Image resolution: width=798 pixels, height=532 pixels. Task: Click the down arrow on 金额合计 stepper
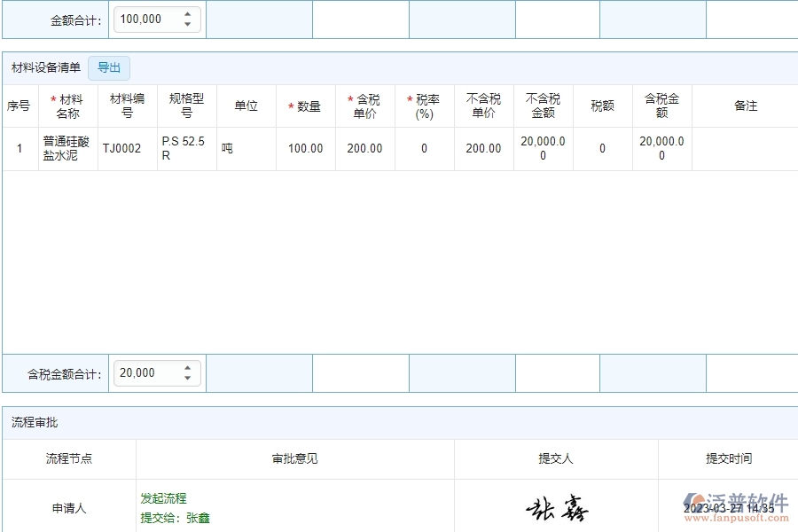coord(186,23)
